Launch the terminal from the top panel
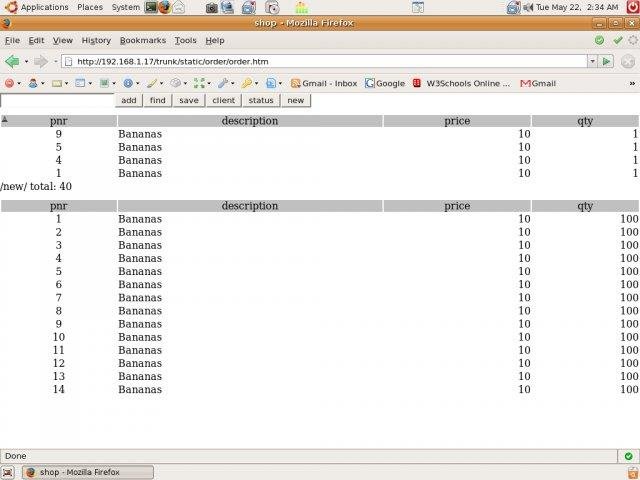Image resolution: width=640 pixels, height=480 pixels. (x=151, y=7)
